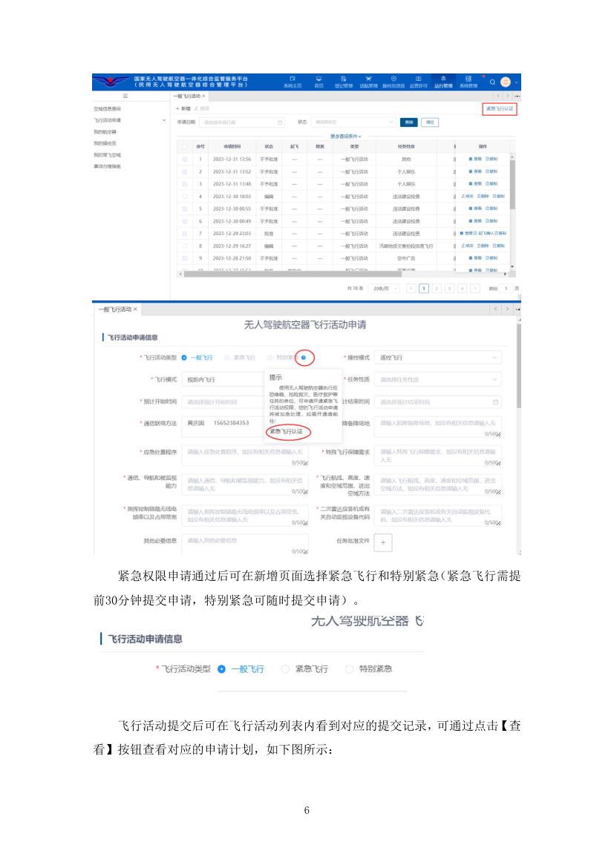This screenshot has height=868, width=614.
Task: Tick checkbox for row 2 dated 2023-12-31 13:52
Action: pyautogui.click(x=185, y=171)
